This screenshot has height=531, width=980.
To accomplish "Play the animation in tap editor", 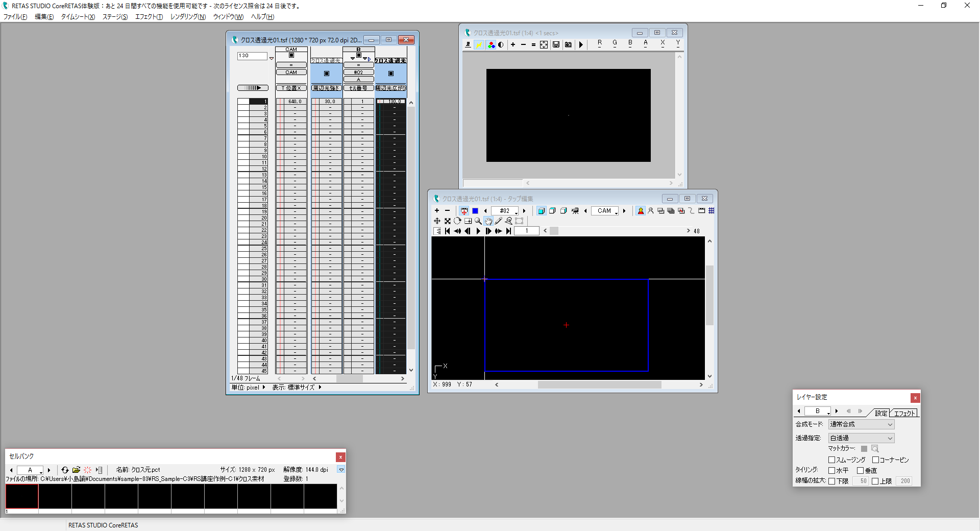I will pyautogui.click(x=478, y=231).
